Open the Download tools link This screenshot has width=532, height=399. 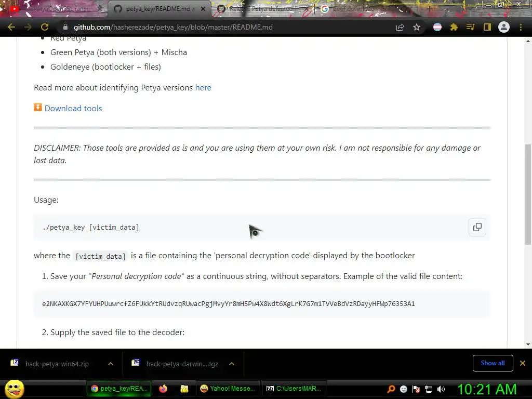pos(73,108)
